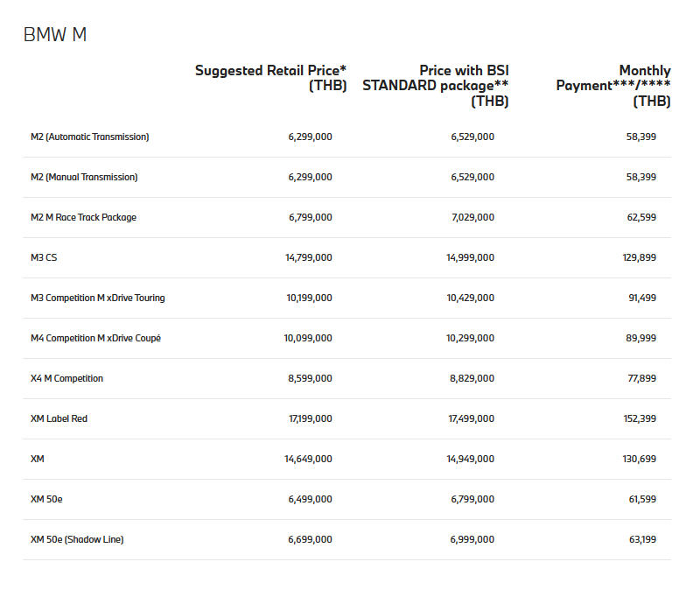Click M2 Automatic Transmission's 6,299,000 retail price
The height and width of the screenshot is (590, 700).
click(x=311, y=137)
